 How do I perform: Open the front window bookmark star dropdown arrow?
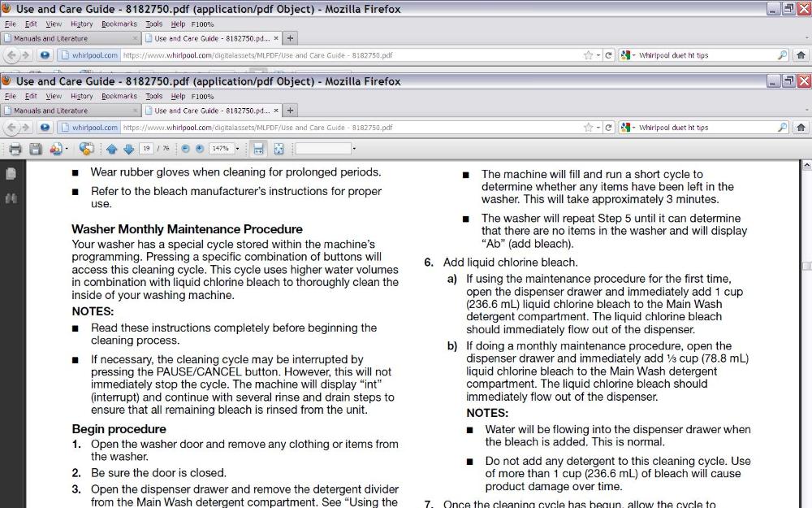598,128
